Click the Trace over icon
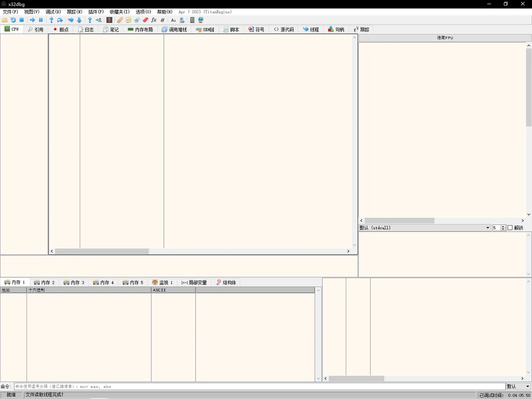The height and width of the screenshot is (399, 532). point(79,20)
